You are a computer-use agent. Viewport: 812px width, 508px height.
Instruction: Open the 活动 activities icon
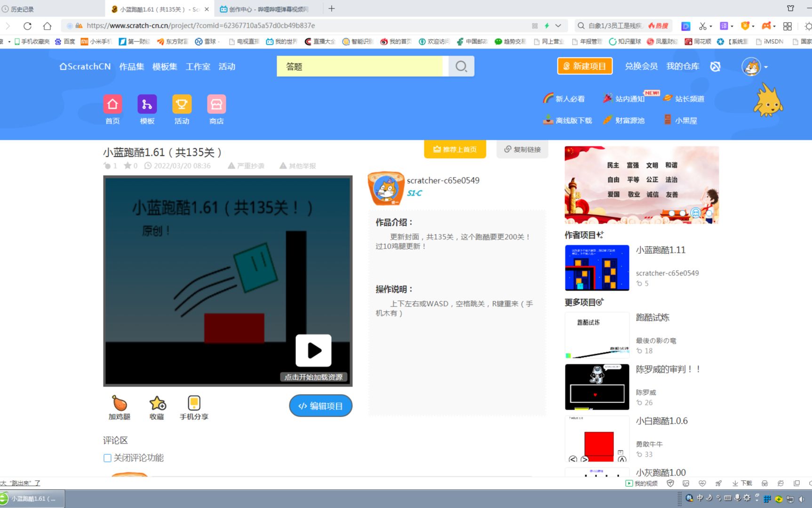pyautogui.click(x=182, y=105)
